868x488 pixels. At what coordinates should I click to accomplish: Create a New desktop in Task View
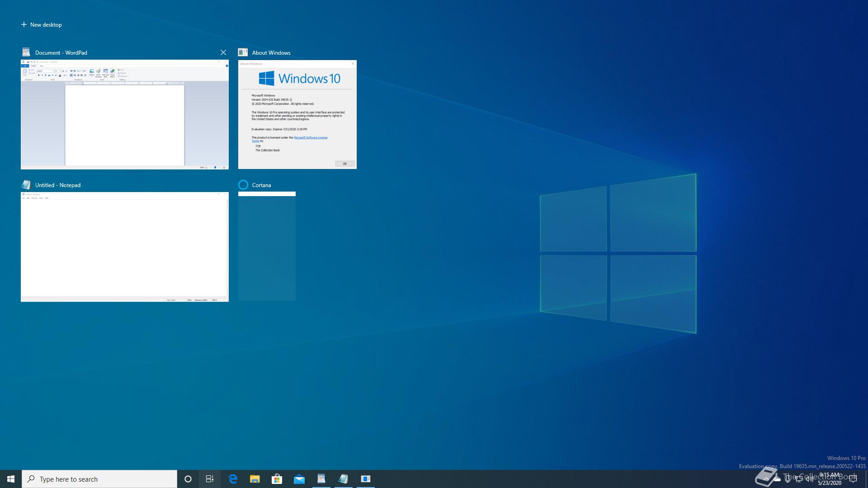41,25
